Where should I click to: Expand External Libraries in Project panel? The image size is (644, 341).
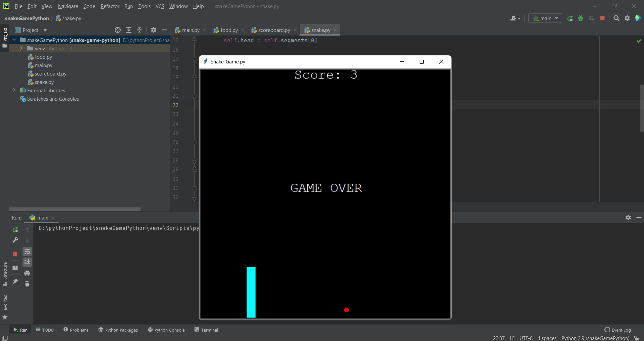point(14,90)
